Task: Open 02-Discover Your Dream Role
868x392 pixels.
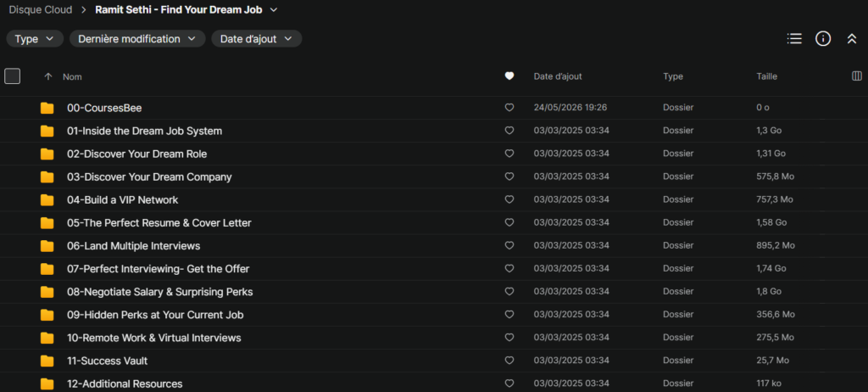Action: (136, 154)
